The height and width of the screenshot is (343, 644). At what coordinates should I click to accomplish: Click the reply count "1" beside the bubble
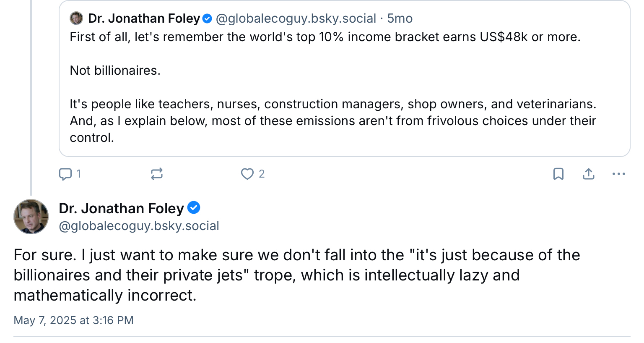pos(78,174)
